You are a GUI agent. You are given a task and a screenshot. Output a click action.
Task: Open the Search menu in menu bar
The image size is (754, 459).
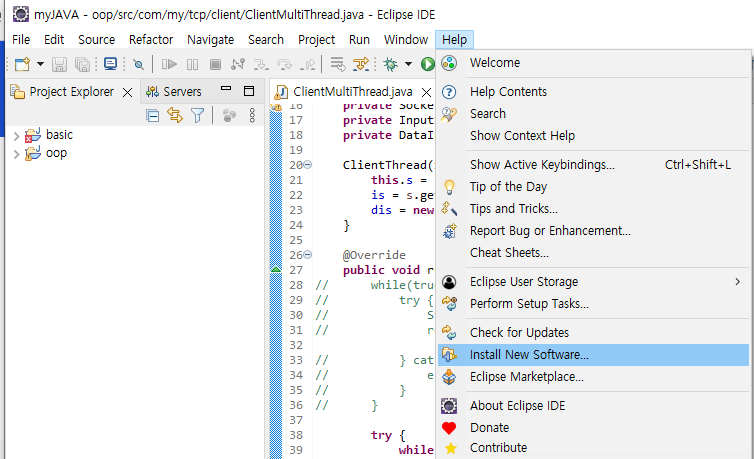click(266, 39)
